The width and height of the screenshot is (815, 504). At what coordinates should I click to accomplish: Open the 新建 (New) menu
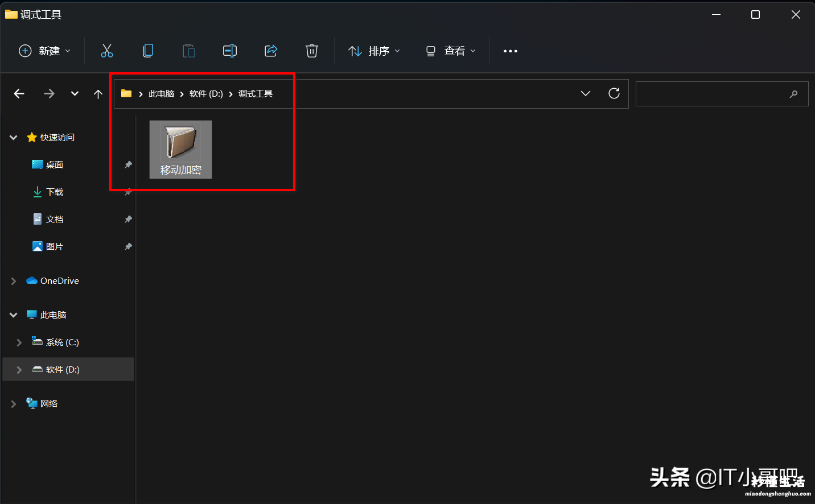pos(45,51)
